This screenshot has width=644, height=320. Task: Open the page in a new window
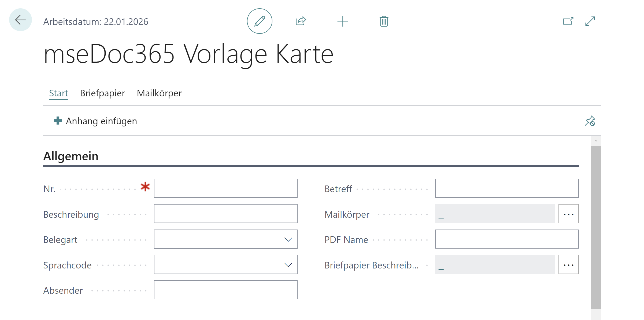[568, 21]
